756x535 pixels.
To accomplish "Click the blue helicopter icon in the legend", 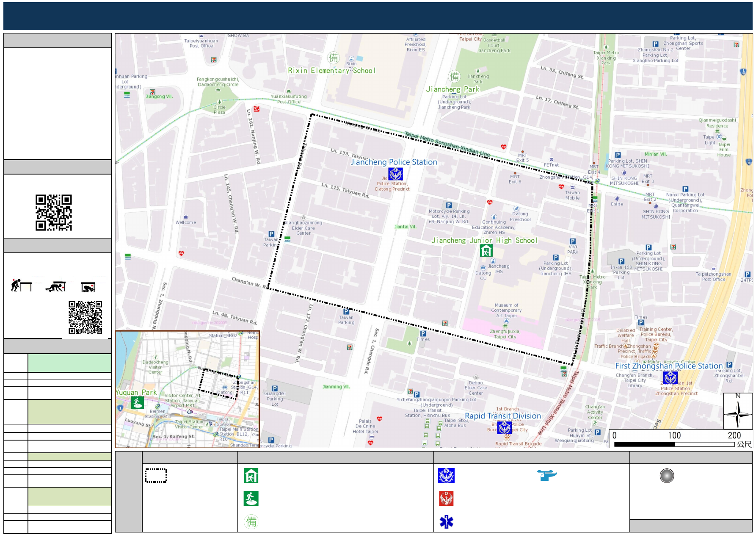I will 547,475.
